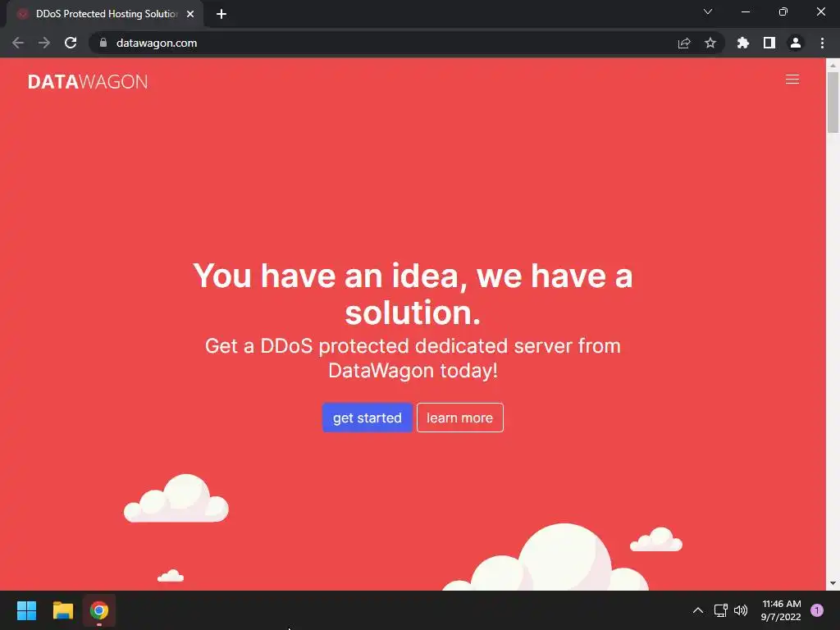Click the "DataWagon today!" subtitle text

(413, 371)
